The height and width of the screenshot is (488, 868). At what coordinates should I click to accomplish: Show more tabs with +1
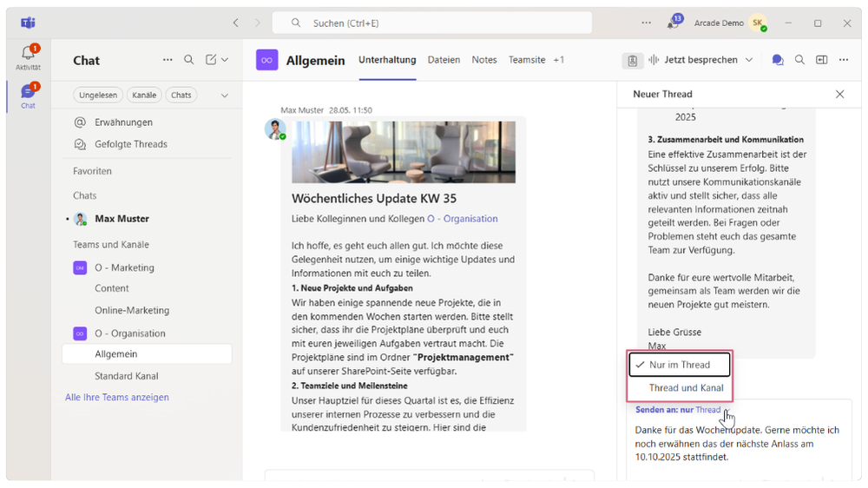coord(558,60)
